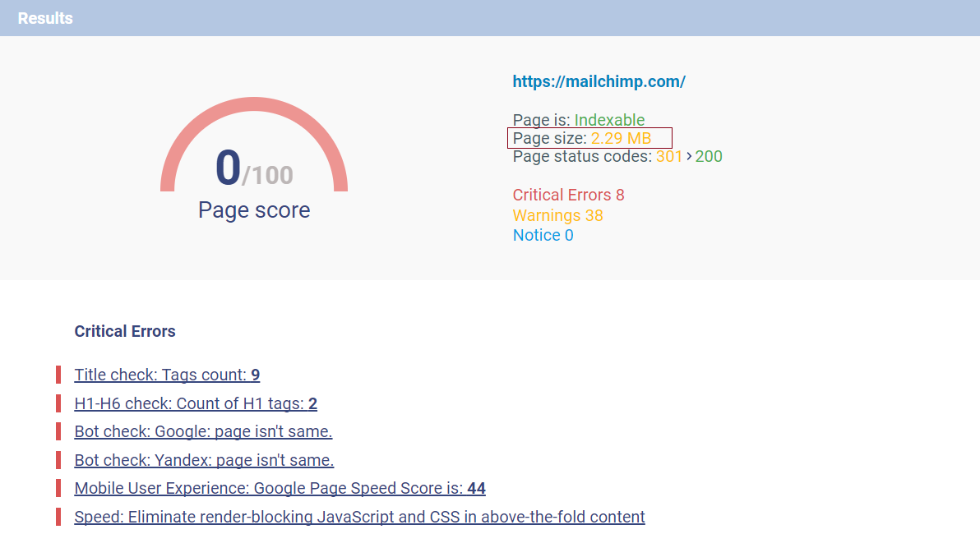Open Bot check: Google page isn't same

(x=203, y=431)
